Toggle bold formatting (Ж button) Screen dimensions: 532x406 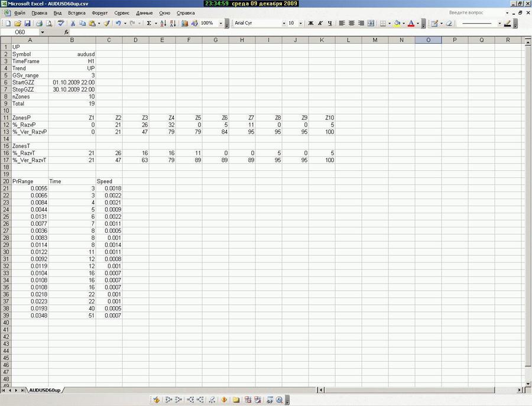(311, 23)
